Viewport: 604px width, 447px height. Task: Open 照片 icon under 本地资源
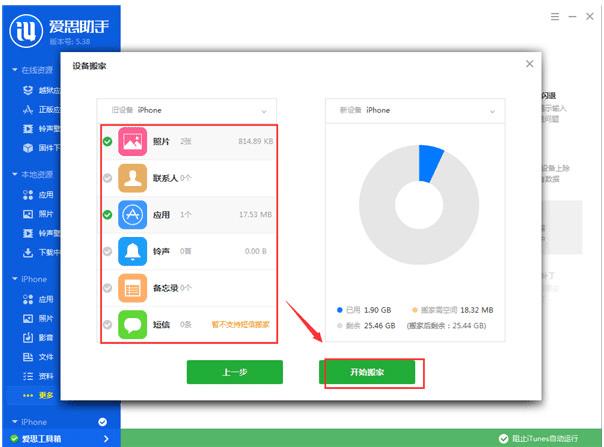click(28, 214)
